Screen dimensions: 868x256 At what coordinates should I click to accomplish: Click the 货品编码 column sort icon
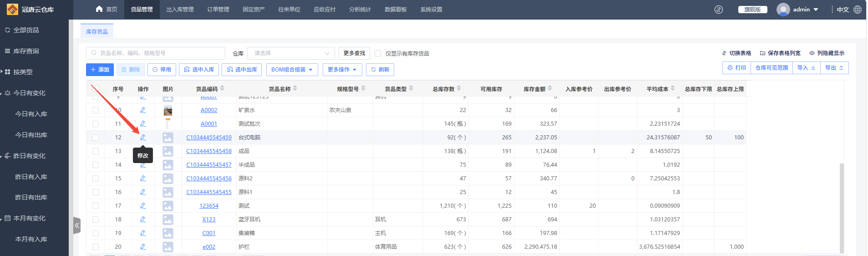[x=222, y=88]
